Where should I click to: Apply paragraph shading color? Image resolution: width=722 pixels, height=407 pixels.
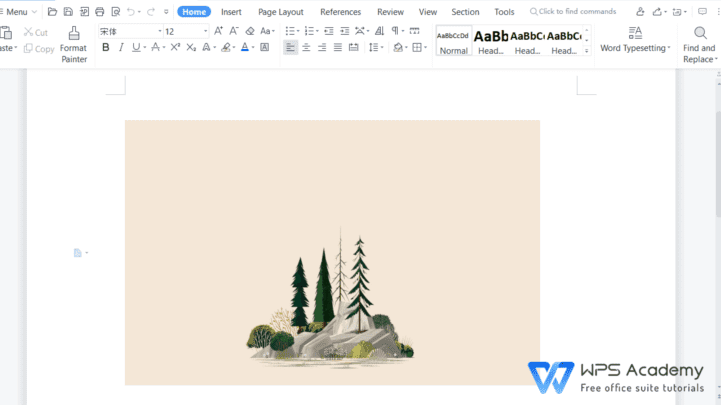point(398,47)
